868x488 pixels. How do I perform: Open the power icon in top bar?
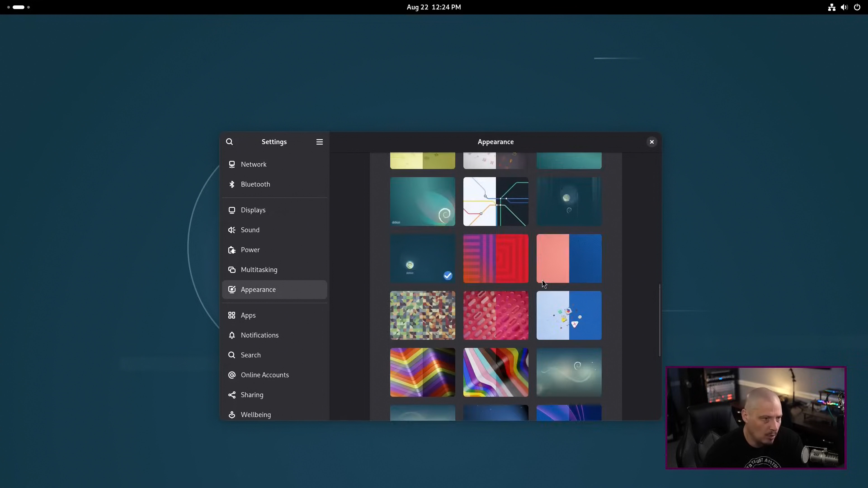(857, 7)
